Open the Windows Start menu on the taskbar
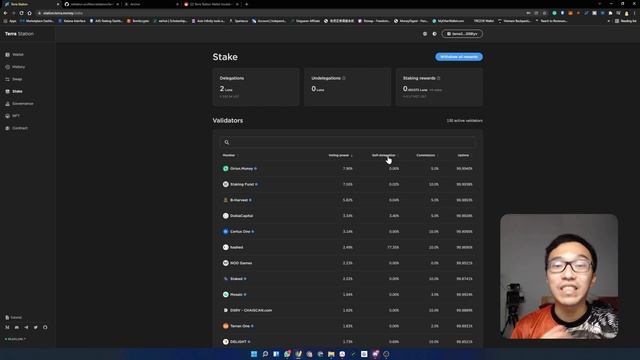The height and width of the screenshot is (360, 640). pos(254,354)
